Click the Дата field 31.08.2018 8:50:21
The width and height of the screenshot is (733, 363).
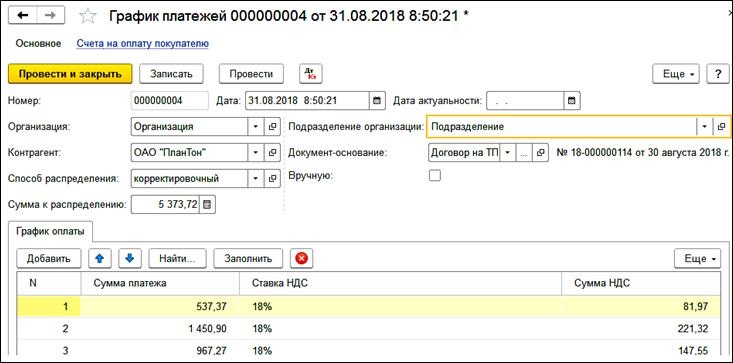[308, 100]
